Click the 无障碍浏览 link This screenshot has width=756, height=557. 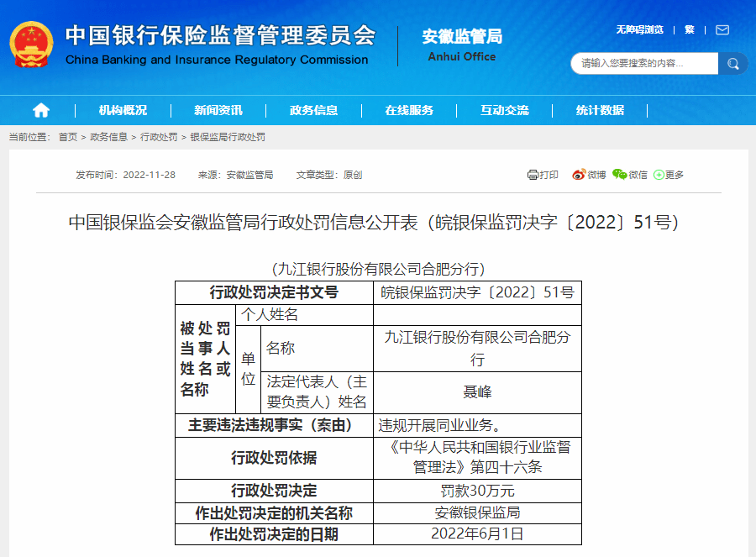point(640,30)
